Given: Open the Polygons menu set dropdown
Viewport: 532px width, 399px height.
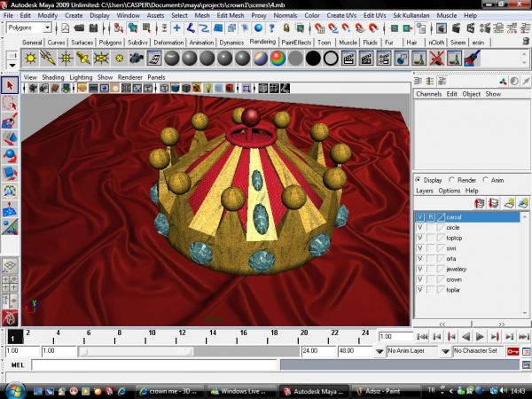Looking at the screenshot, I should pos(48,27).
